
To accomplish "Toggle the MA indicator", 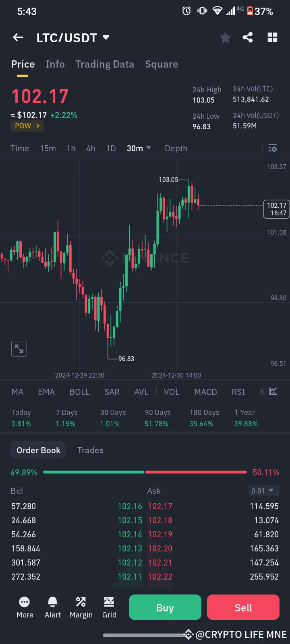I will click(x=17, y=392).
